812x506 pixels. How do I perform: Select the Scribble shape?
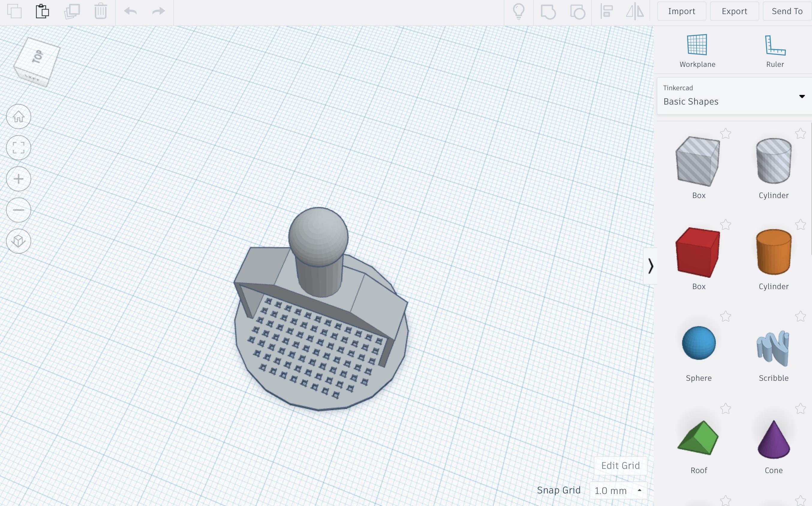pos(773,348)
